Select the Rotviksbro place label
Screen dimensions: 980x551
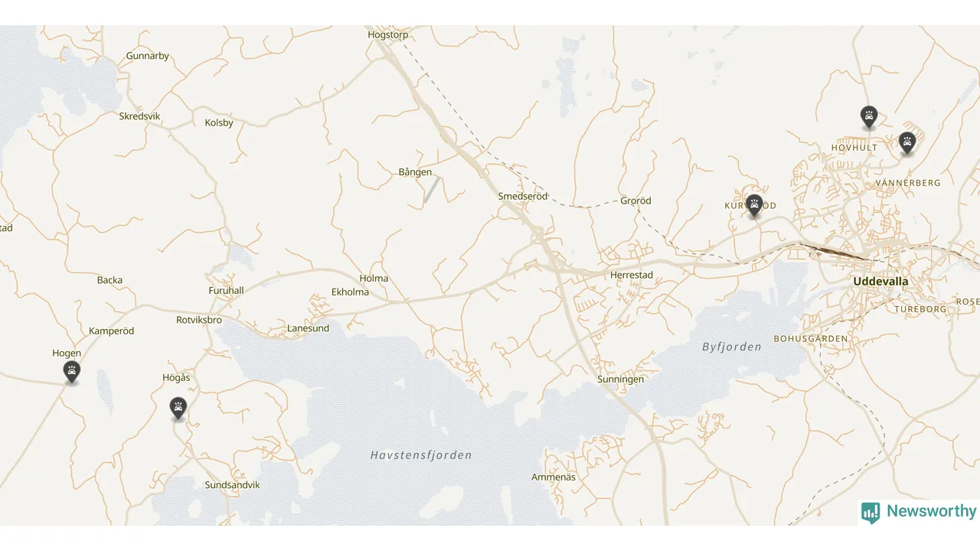199,320
